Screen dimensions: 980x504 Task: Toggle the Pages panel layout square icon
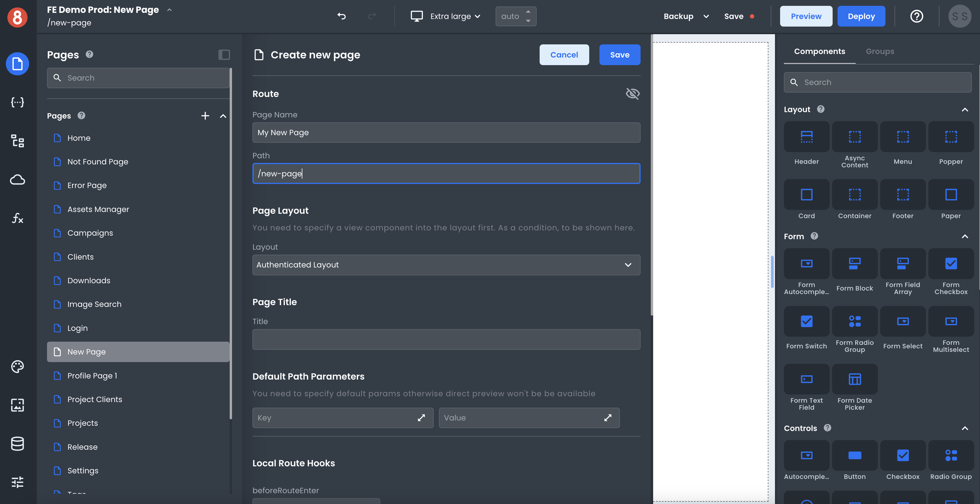click(x=224, y=54)
